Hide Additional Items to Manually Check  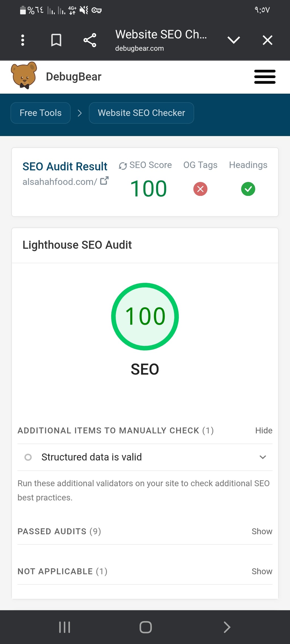point(264,430)
